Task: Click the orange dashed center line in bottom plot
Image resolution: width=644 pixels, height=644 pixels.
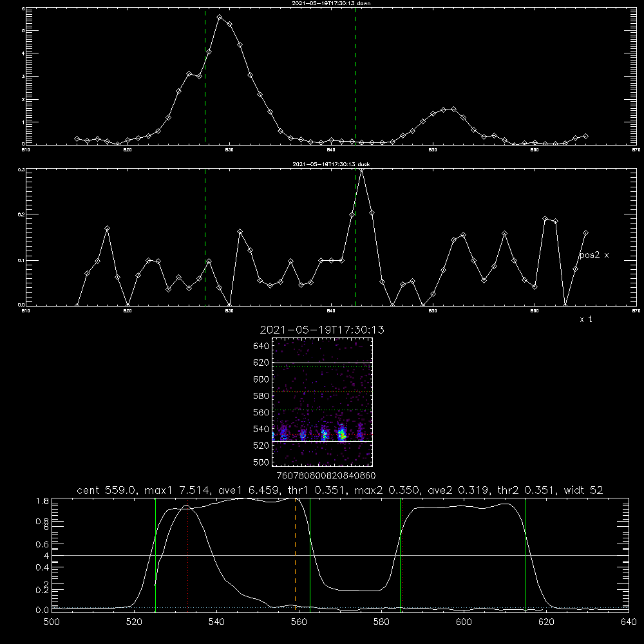Action: (296, 554)
